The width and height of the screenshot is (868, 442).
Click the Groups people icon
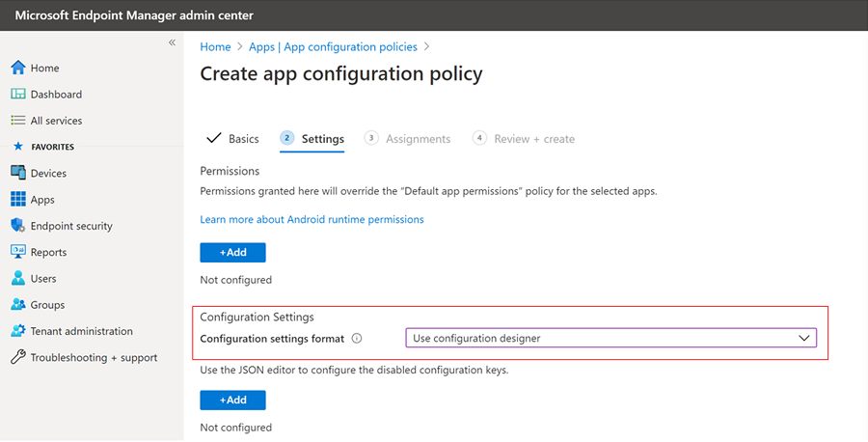tap(18, 304)
